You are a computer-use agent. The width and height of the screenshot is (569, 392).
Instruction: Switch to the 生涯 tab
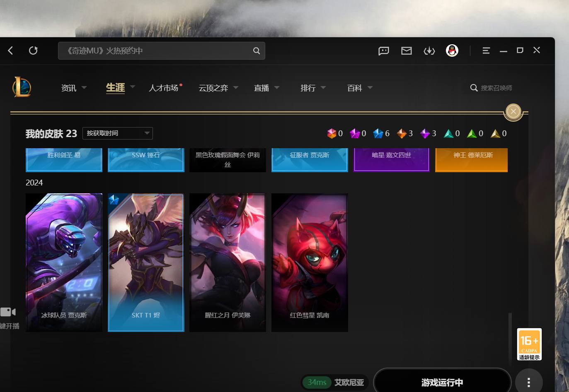[115, 87]
